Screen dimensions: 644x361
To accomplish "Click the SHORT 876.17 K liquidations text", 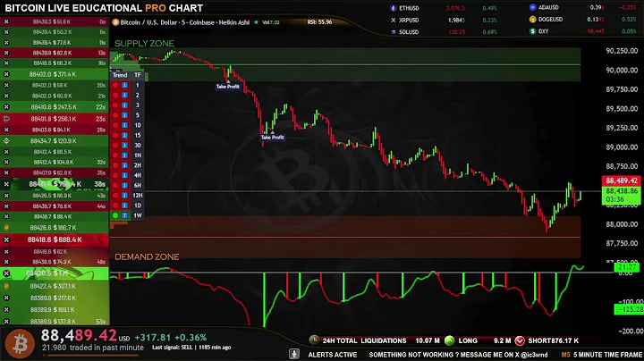I will [x=554, y=340].
